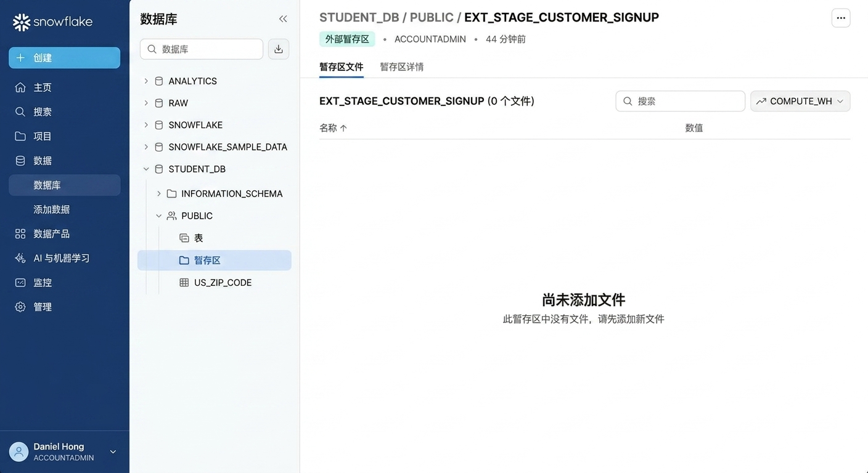This screenshot has height=473, width=868.
Task: Expand the RAW database chevron
Action: [x=146, y=103]
